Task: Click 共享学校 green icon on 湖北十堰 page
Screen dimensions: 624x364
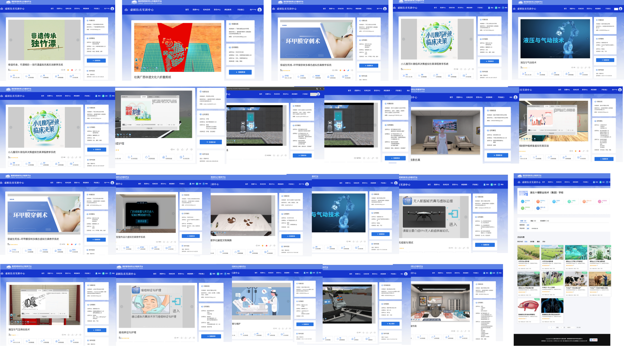Action: coord(523,208)
